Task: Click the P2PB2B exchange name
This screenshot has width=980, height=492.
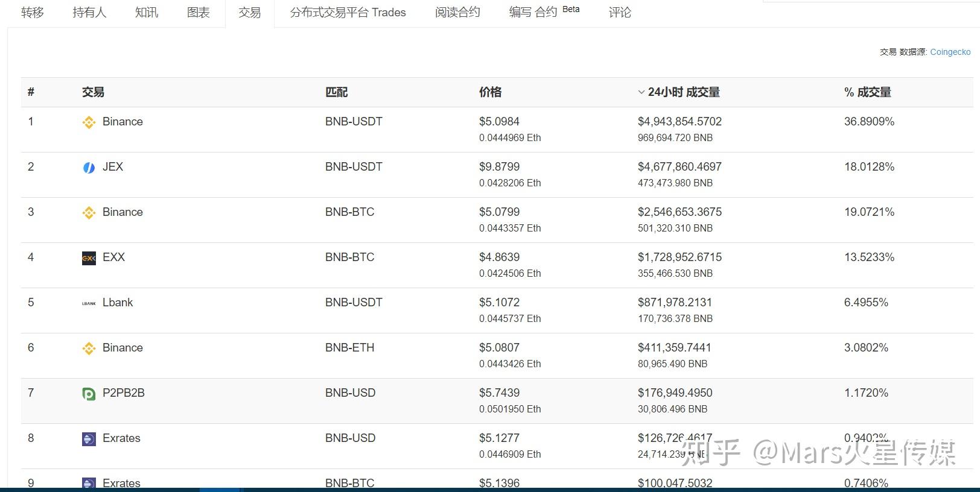Action: pos(124,393)
